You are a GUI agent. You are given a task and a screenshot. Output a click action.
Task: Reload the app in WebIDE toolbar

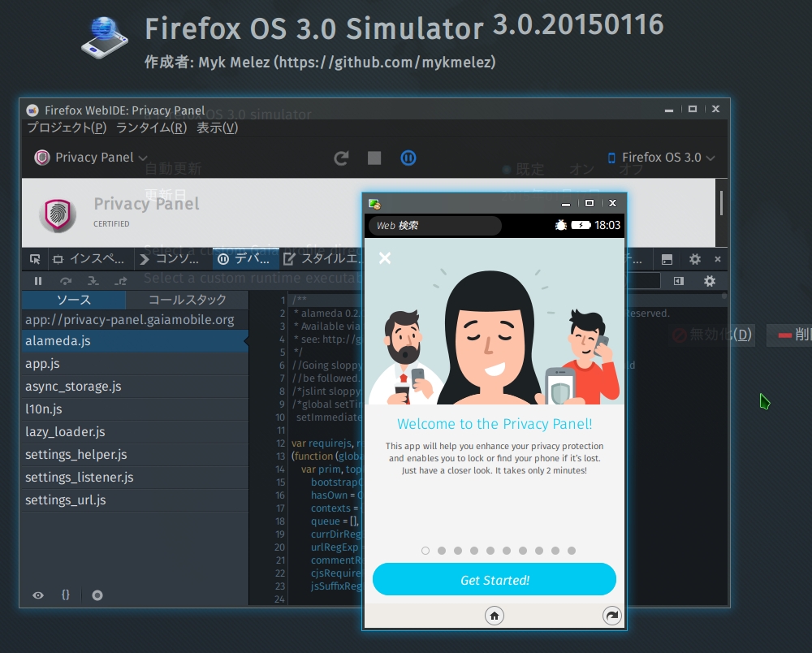pos(341,158)
